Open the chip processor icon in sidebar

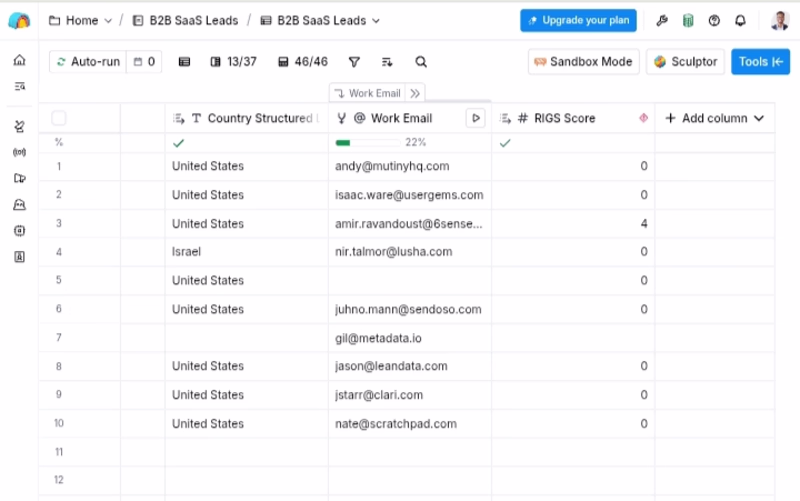click(19, 231)
